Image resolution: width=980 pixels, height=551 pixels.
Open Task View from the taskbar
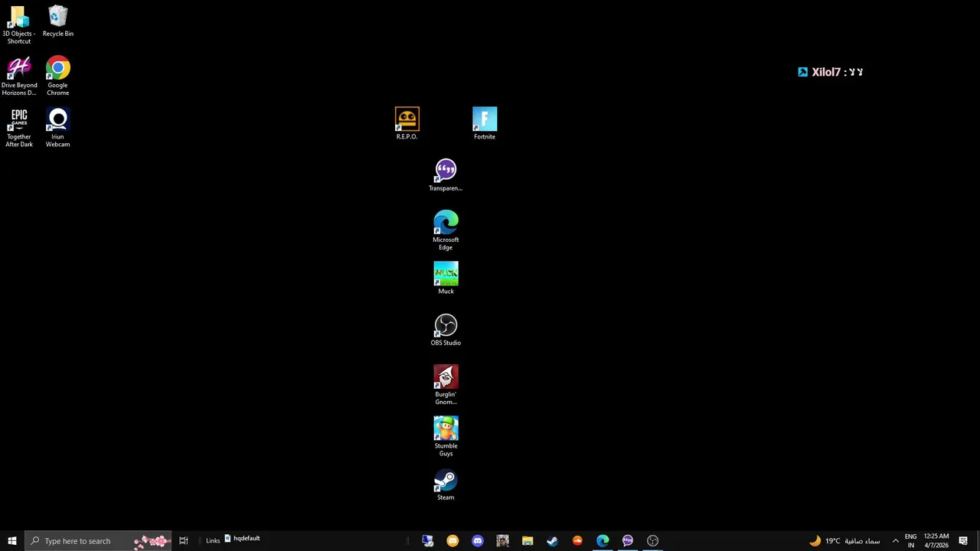coord(184,541)
